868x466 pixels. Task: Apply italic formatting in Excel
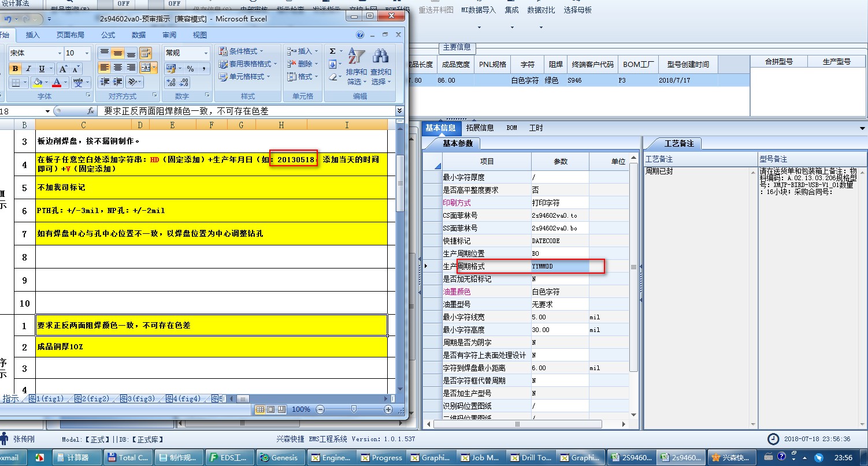[x=27, y=69]
